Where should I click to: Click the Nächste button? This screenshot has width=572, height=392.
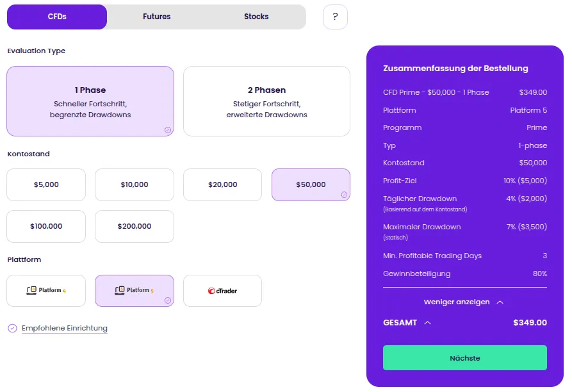tap(464, 357)
